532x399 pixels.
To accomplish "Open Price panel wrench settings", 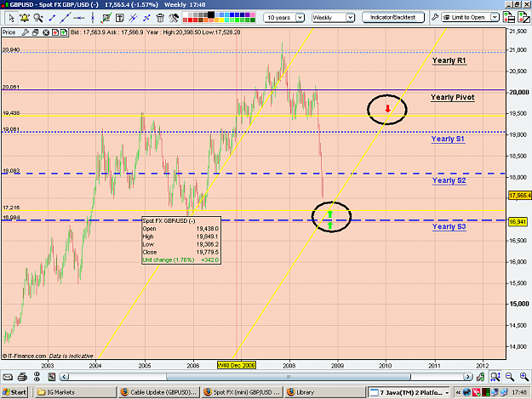I will pos(25,32).
